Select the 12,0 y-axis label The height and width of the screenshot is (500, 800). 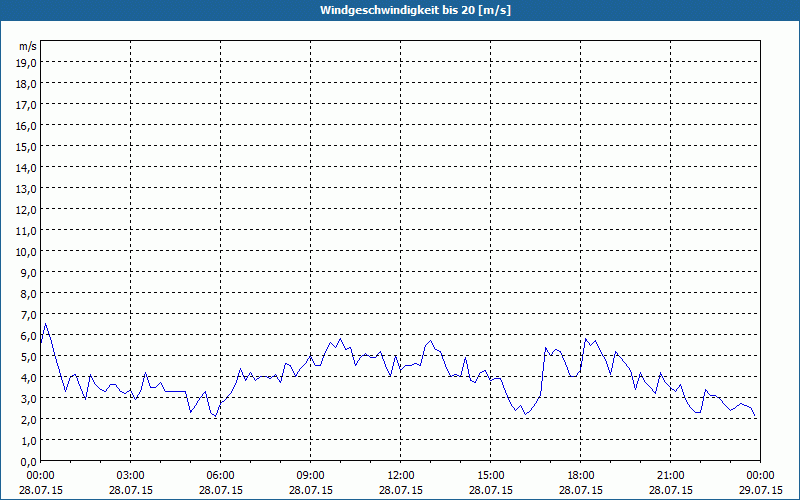coord(27,210)
